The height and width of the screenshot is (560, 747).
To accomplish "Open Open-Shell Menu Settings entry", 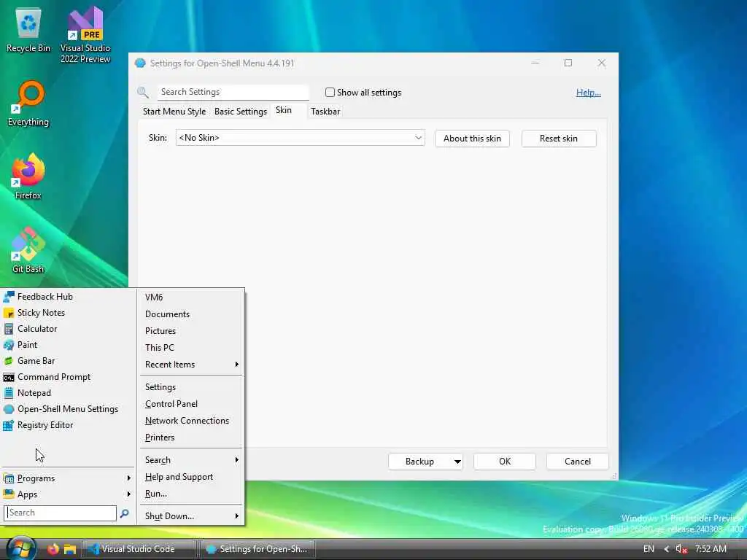I will [68, 409].
